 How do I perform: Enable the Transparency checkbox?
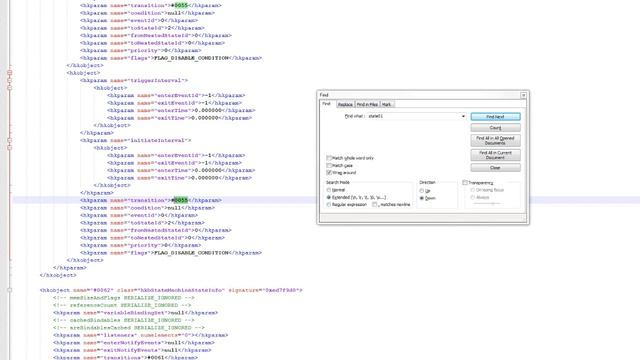[465, 183]
